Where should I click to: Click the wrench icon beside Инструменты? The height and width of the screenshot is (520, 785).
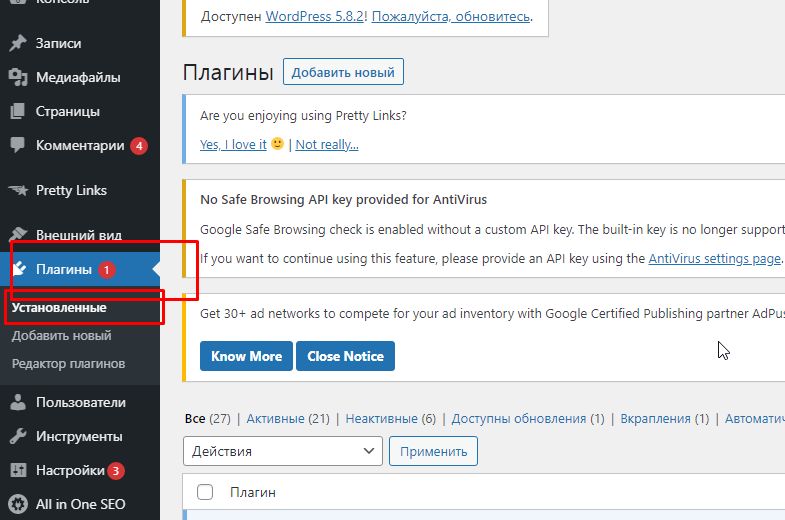click(x=18, y=436)
